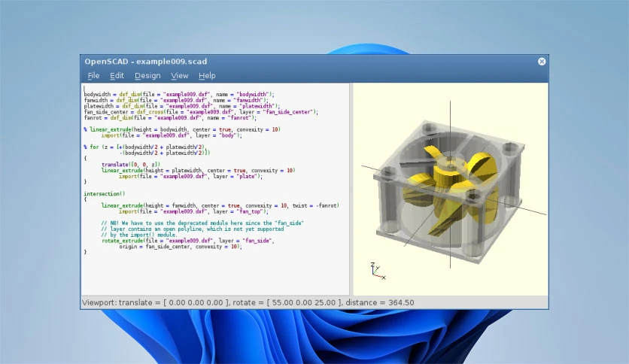Click the line starting 'fanwidth = dxf_dim'
The width and height of the screenshot is (629, 364).
[x=176, y=100]
